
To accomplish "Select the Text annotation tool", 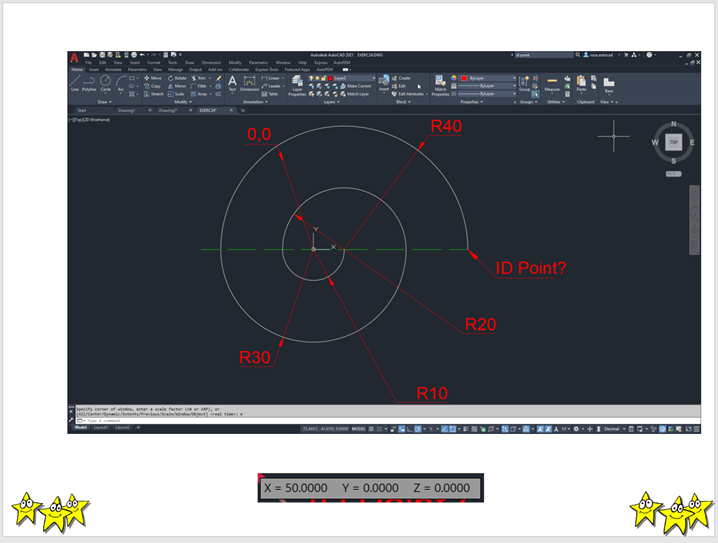I will tap(232, 83).
